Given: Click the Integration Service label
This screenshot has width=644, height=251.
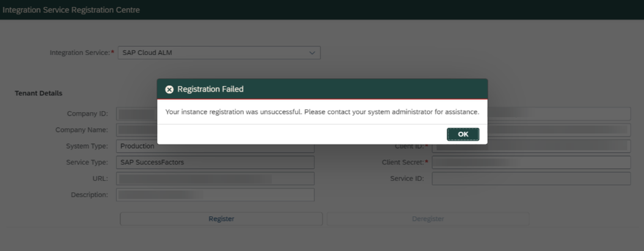Looking at the screenshot, I should (x=80, y=53).
